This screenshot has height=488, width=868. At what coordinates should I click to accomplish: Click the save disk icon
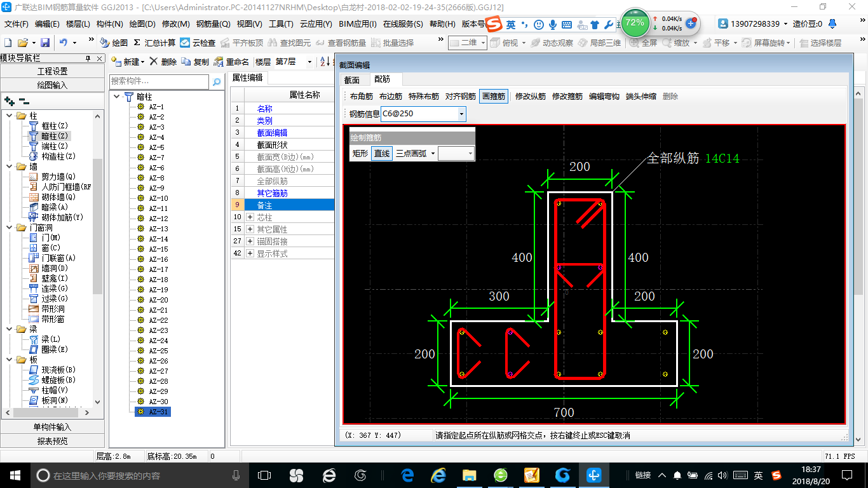click(45, 43)
